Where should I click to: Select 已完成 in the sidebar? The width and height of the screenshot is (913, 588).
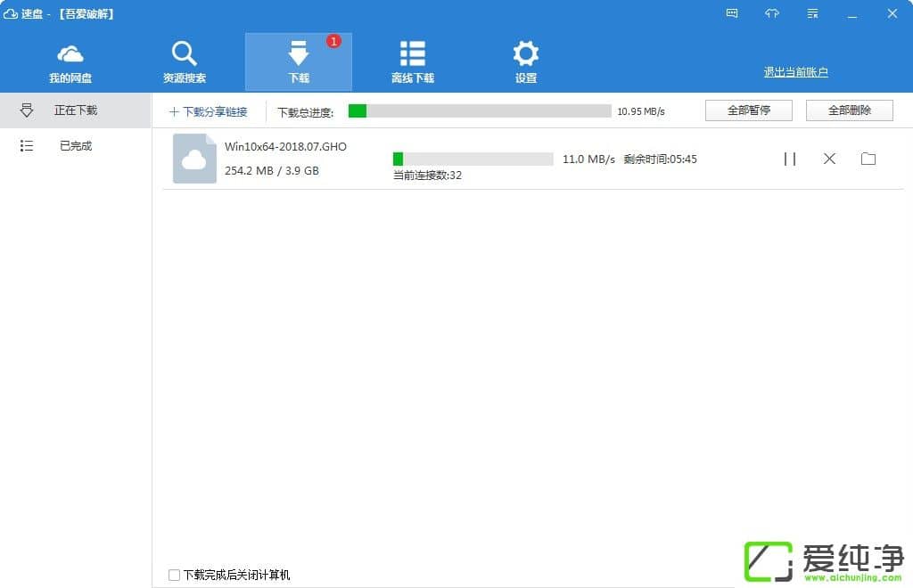pos(75,146)
